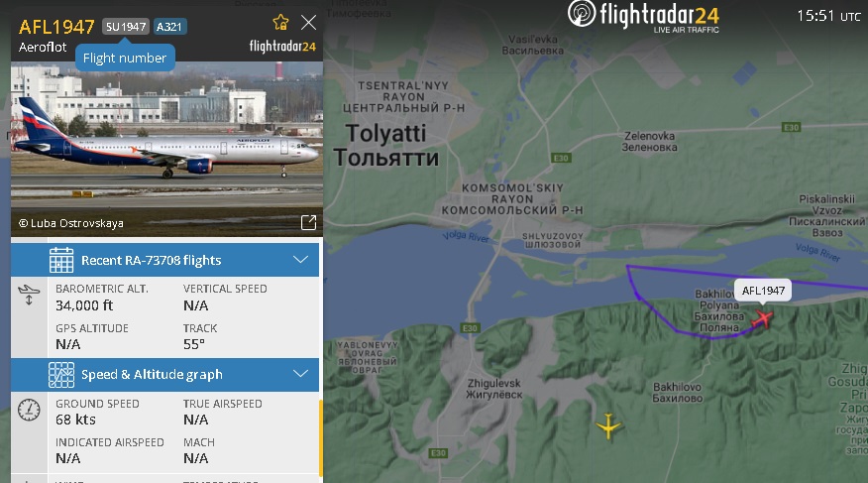Screen dimensions: 868x483
Task: Select the red AFL1947 aircraft on map
Action: (762, 319)
